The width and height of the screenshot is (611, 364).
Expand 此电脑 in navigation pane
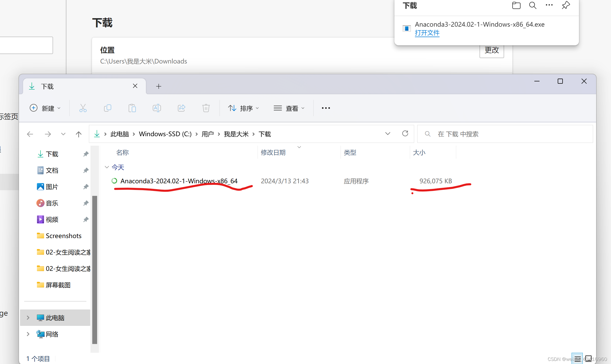tap(28, 318)
